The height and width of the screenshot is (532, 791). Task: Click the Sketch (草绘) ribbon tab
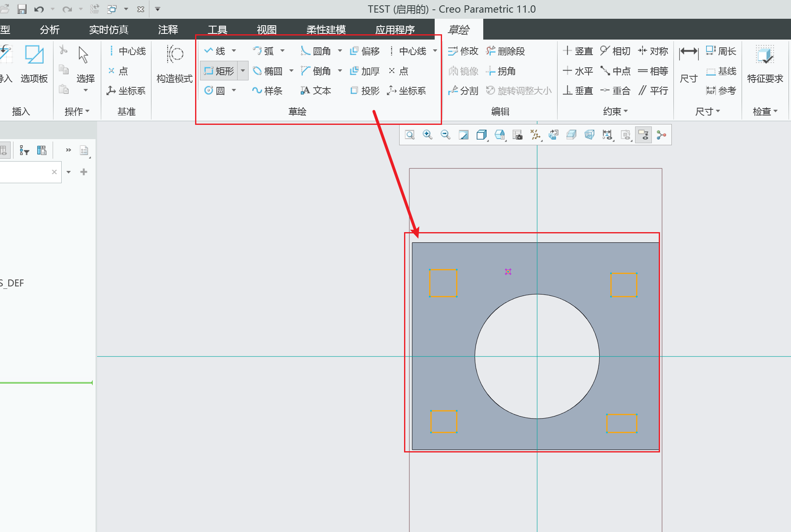tap(459, 29)
